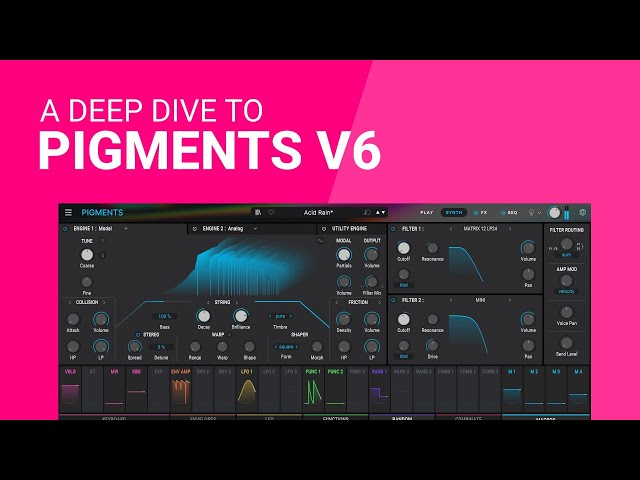Click the Tune Coarse knob
The width and height of the screenshot is (640, 480).
click(x=87, y=255)
